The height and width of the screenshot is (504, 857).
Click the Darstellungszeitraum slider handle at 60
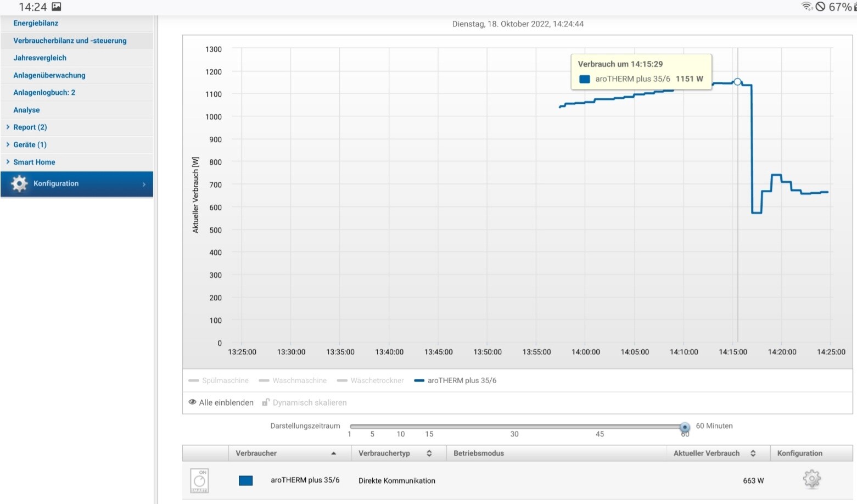click(685, 427)
